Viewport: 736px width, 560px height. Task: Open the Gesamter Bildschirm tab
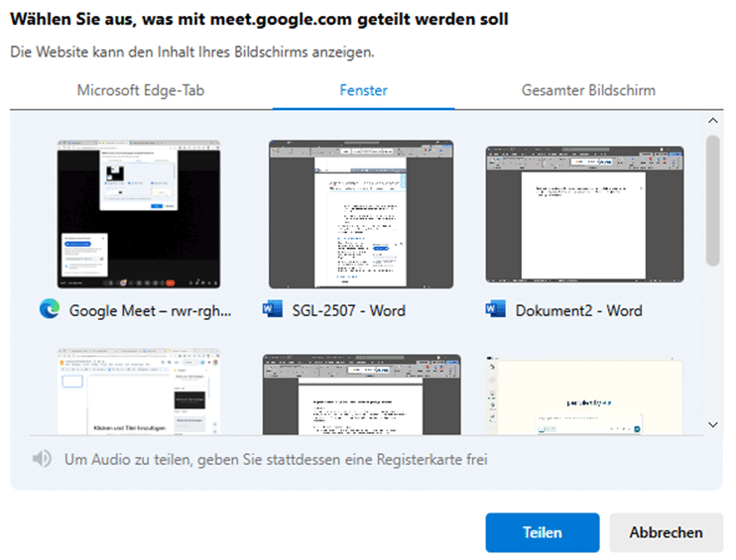pyautogui.click(x=588, y=90)
